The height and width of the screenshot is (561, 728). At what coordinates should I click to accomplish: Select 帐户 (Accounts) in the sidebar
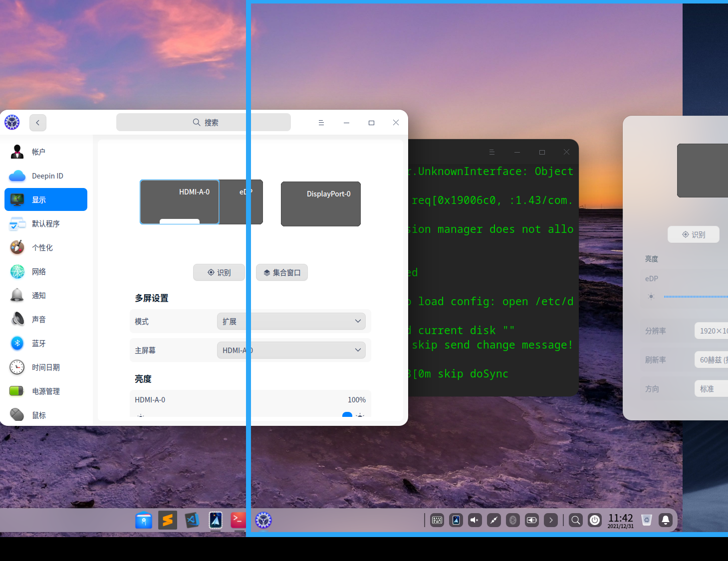[x=46, y=152]
